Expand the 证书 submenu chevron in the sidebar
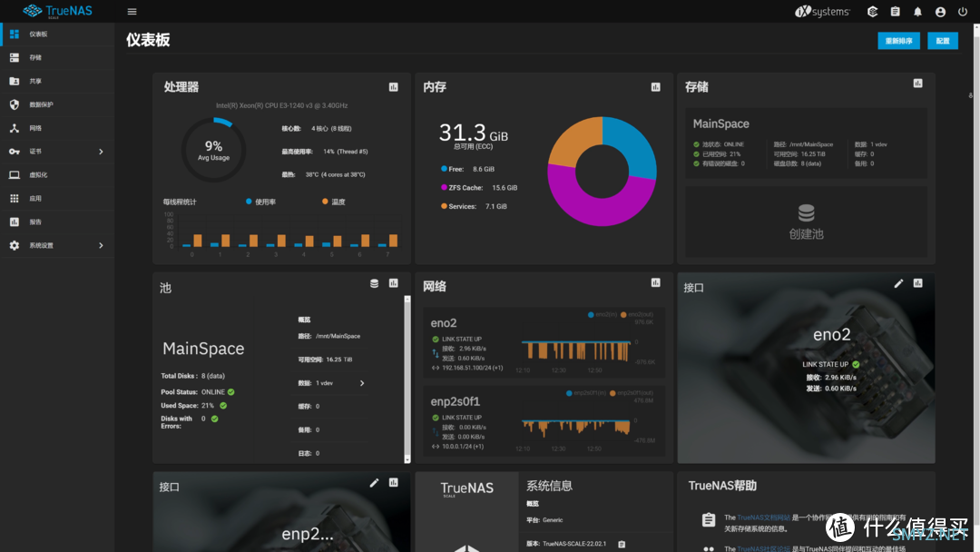This screenshot has height=552, width=980. 102,152
